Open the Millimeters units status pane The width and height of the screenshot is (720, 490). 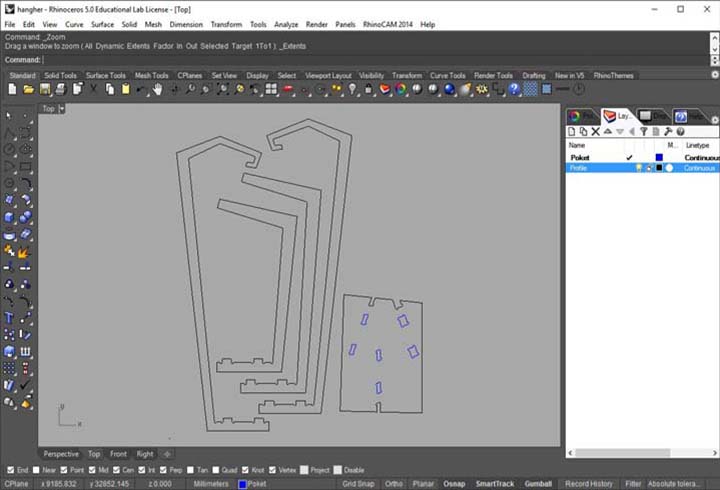tap(211, 484)
